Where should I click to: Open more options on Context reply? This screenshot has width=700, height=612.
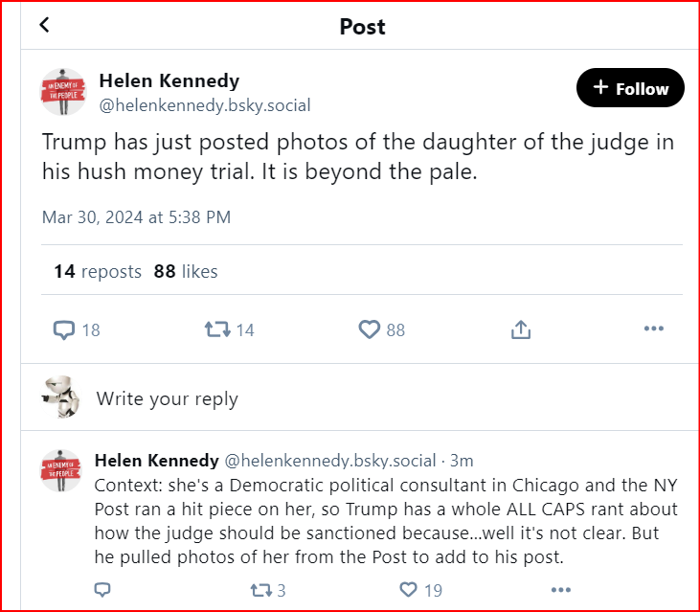coord(561,589)
